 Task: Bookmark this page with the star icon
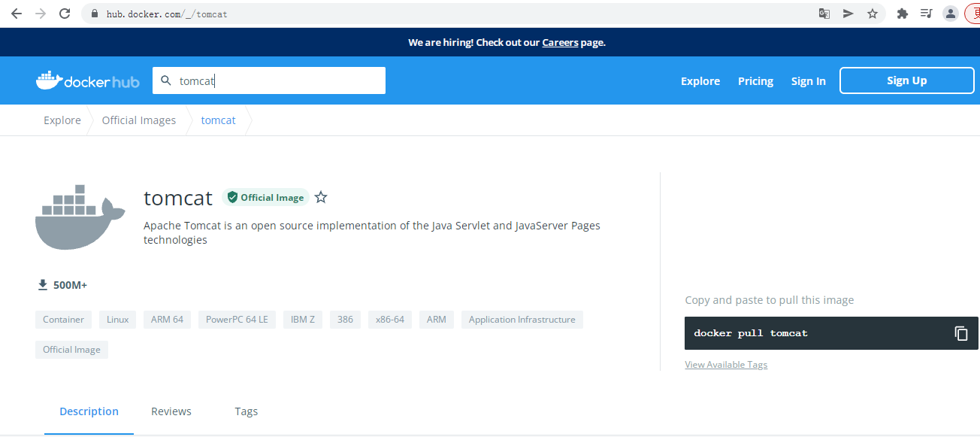(x=873, y=14)
